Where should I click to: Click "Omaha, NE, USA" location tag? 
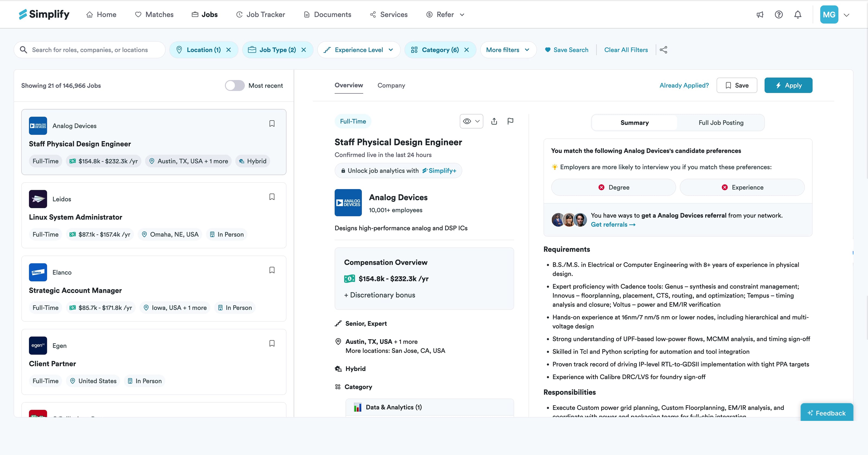(x=170, y=234)
